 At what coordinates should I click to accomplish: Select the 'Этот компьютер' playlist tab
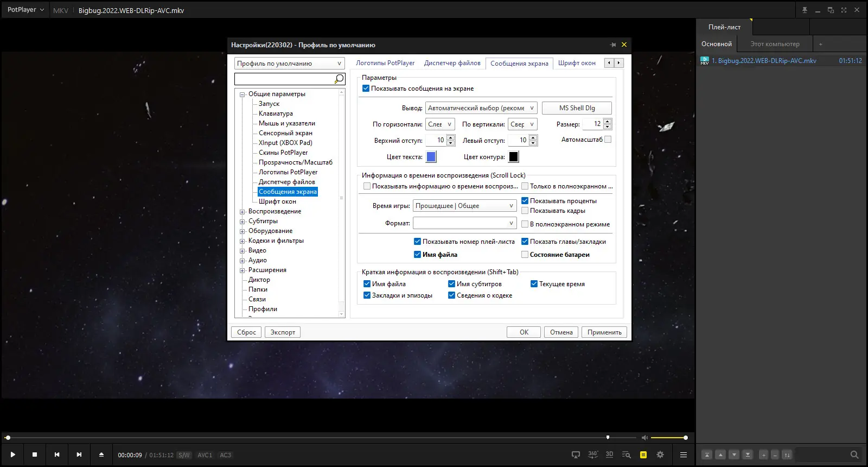pyautogui.click(x=775, y=44)
